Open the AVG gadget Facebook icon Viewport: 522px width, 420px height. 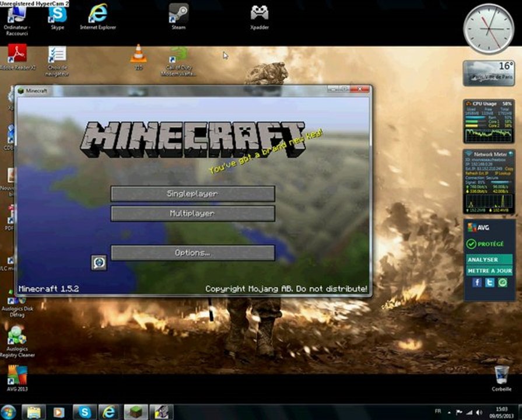(x=477, y=283)
